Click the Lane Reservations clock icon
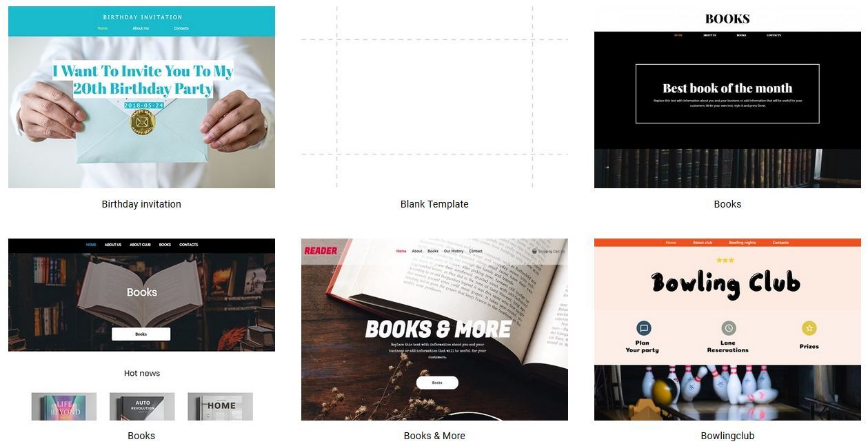 (x=728, y=328)
